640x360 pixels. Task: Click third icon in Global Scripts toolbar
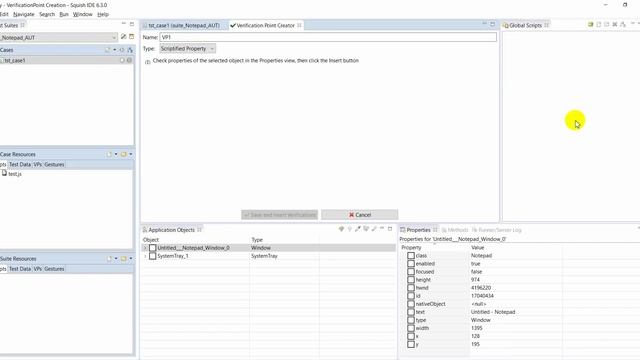point(607,24)
